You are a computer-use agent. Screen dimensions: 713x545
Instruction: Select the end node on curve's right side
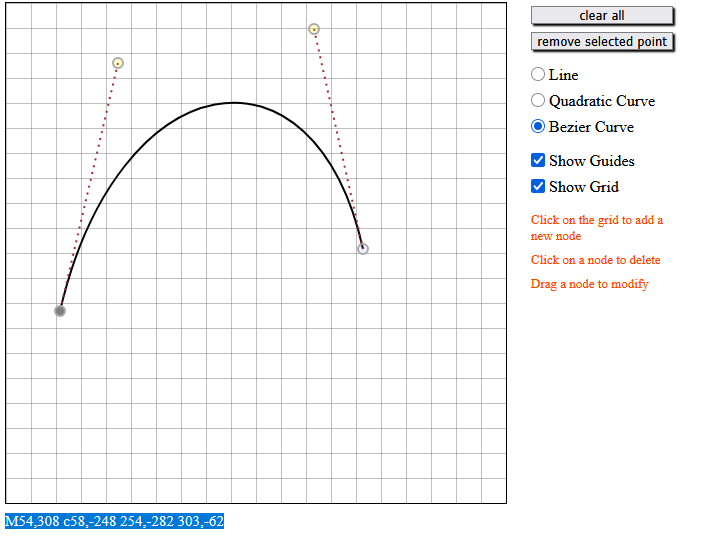363,249
